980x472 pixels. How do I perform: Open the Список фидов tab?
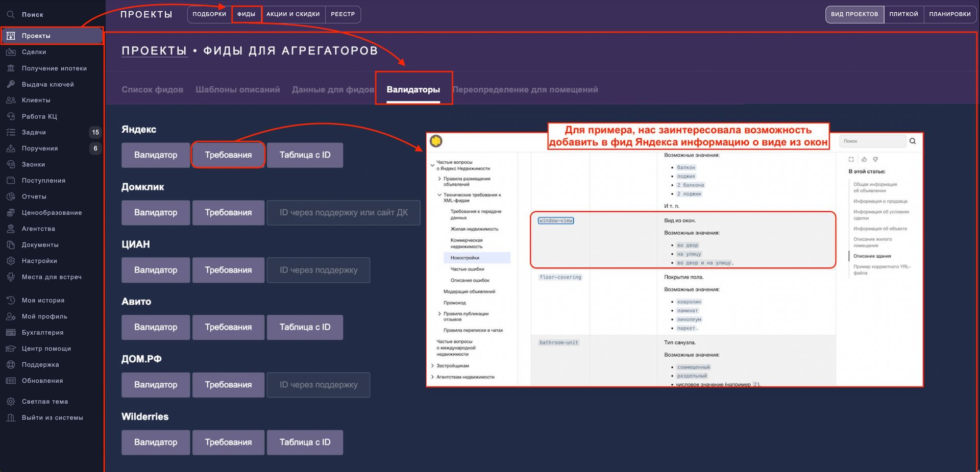152,89
